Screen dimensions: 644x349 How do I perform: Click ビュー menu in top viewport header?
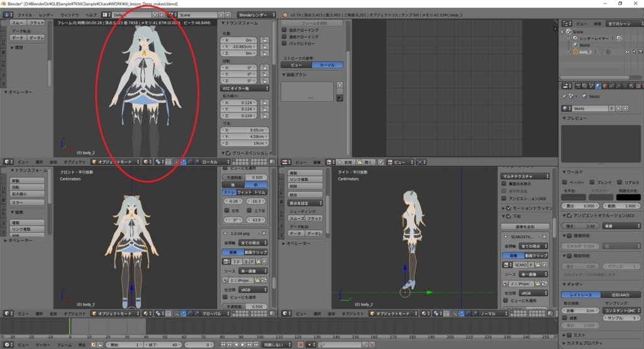(x=23, y=162)
